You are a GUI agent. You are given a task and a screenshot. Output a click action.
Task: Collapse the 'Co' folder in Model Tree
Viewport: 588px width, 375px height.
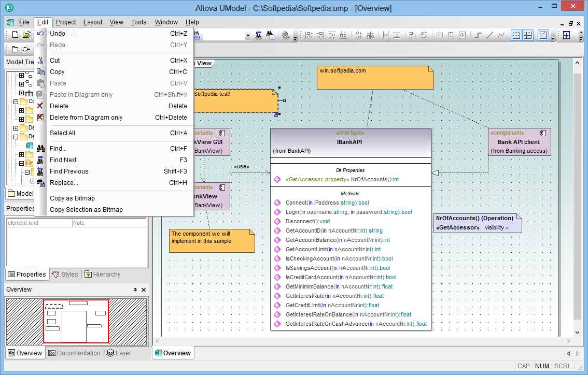tap(16, 102)
